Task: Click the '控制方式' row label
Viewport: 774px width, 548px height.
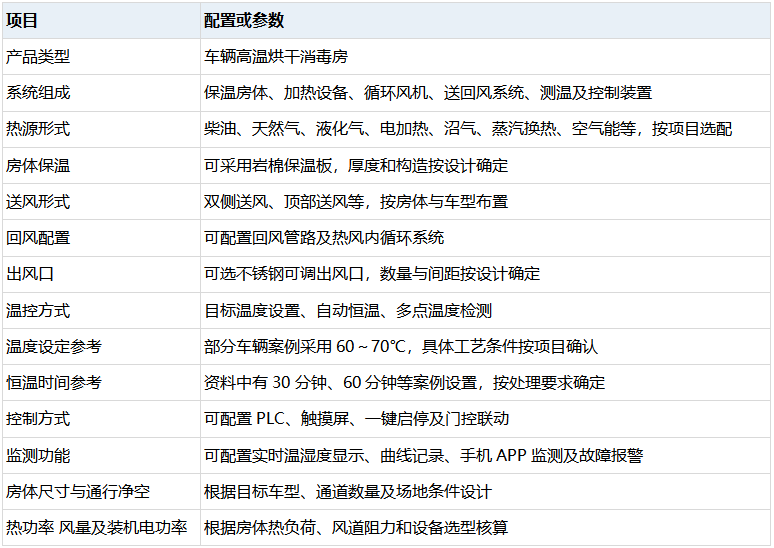Action: (x=38, y=419)
